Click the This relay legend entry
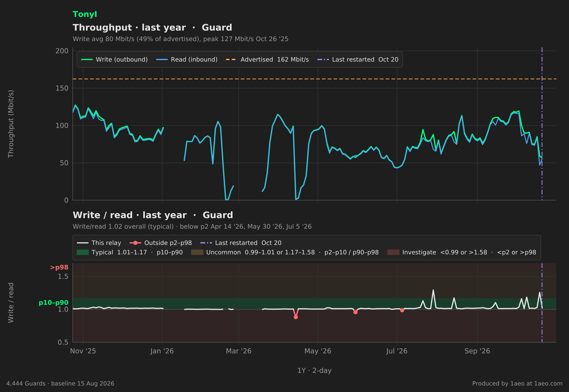The height and width of the screenshot is (392, 569). pos(99,243)
